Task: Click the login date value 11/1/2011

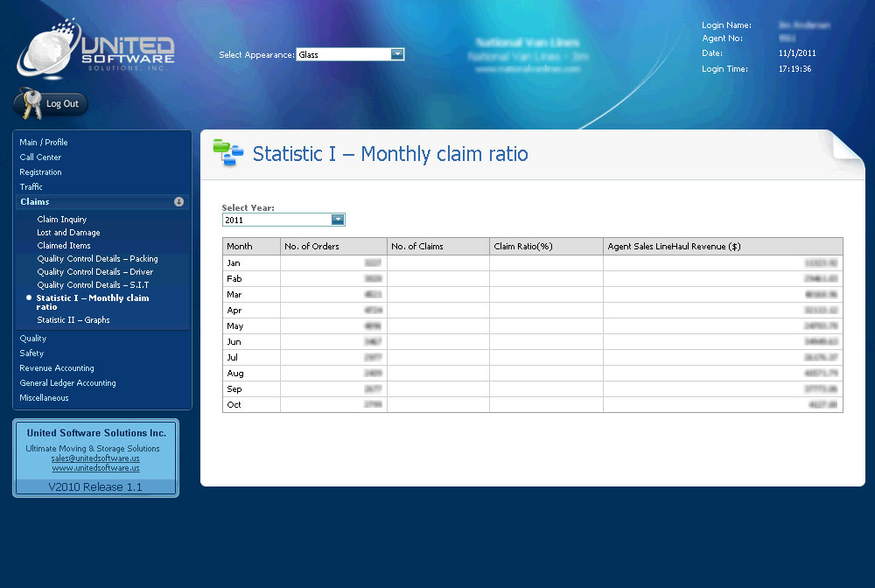Action: (x=797, y=53)
